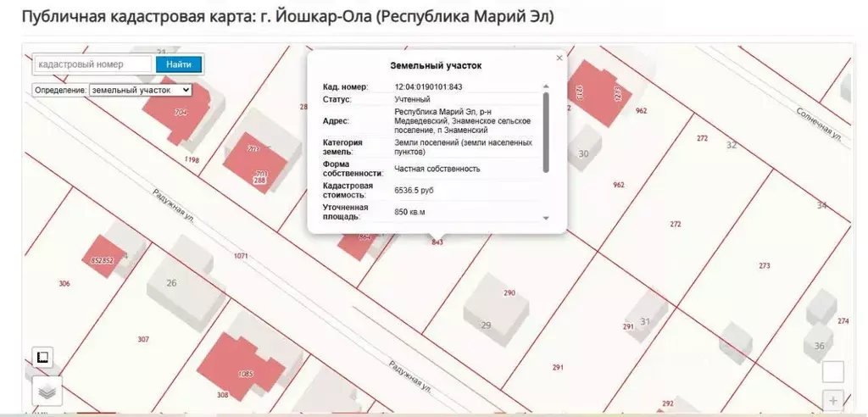868x417 pixels.
Task: Open the map layers icon
Action: (47, 391)
